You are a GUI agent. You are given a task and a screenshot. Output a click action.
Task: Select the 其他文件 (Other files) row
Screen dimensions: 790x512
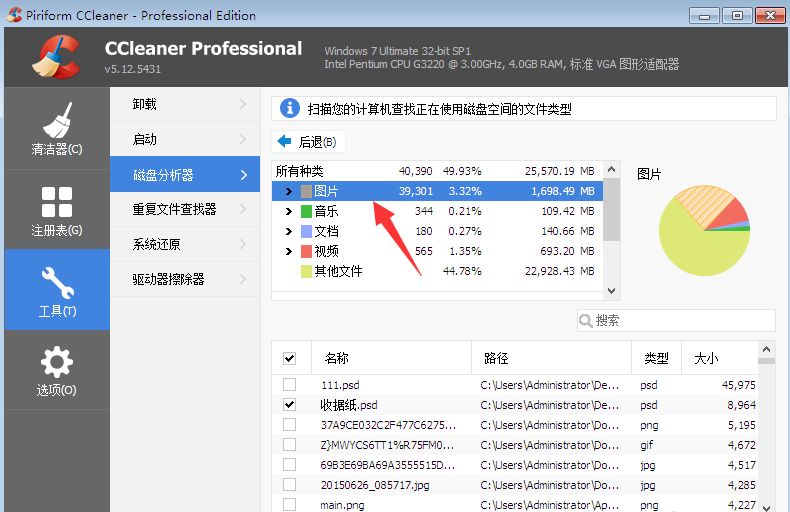coord(437,271)
